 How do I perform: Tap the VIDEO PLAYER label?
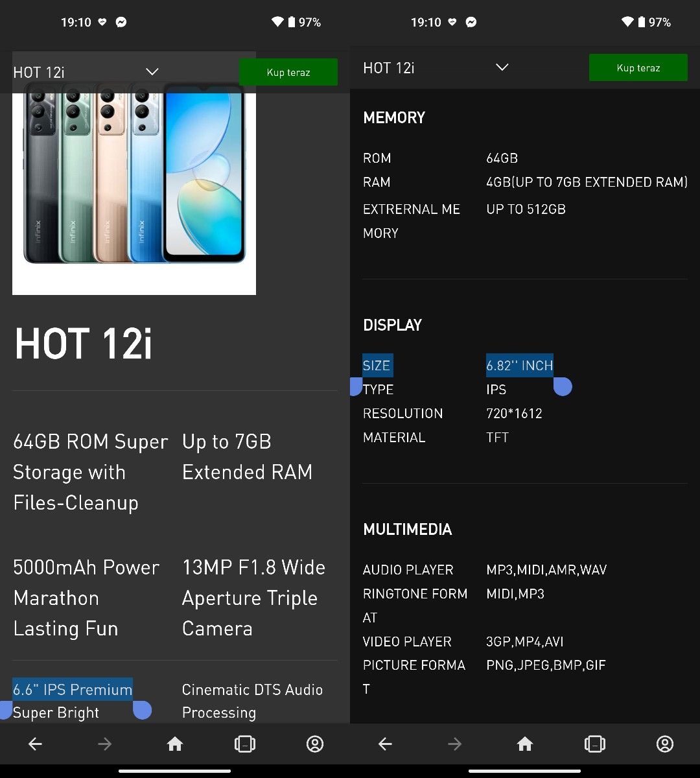407,642
